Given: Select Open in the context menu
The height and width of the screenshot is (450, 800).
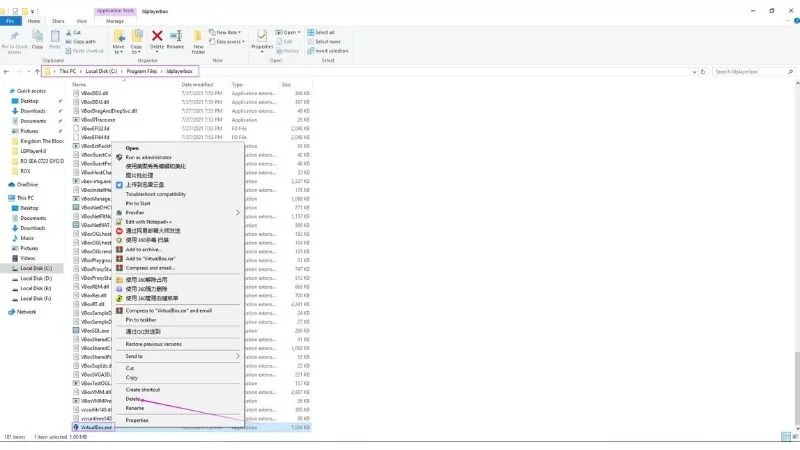Looking at the screenshot, I should (x=132, y=148).
